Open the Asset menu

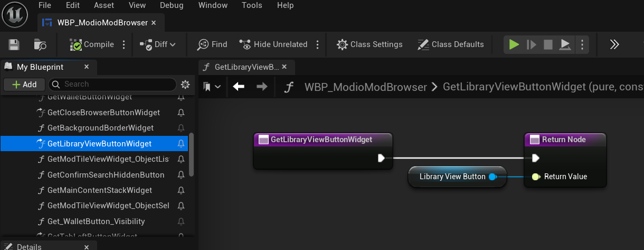(104, 5)
